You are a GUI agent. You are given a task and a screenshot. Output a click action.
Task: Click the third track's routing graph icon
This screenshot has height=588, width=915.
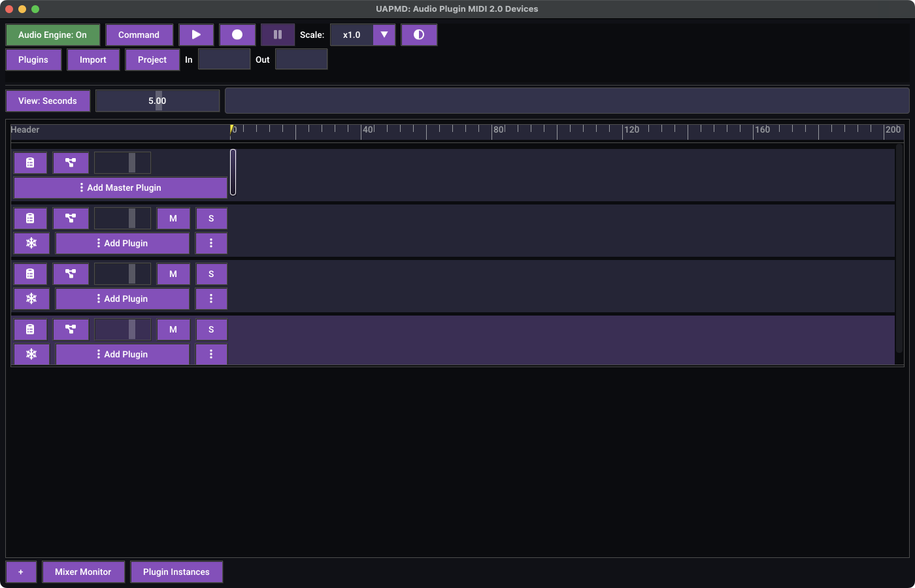pyautogui.click(x=71, y=329)
